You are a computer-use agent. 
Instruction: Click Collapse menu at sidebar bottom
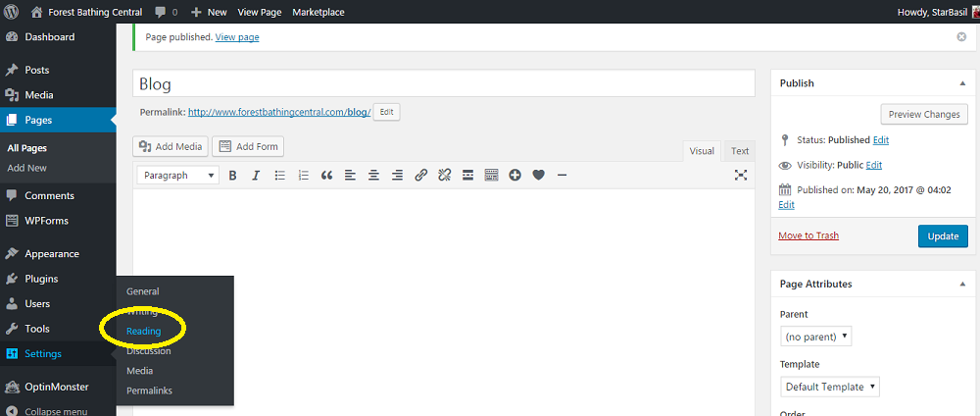pos(56,411)
